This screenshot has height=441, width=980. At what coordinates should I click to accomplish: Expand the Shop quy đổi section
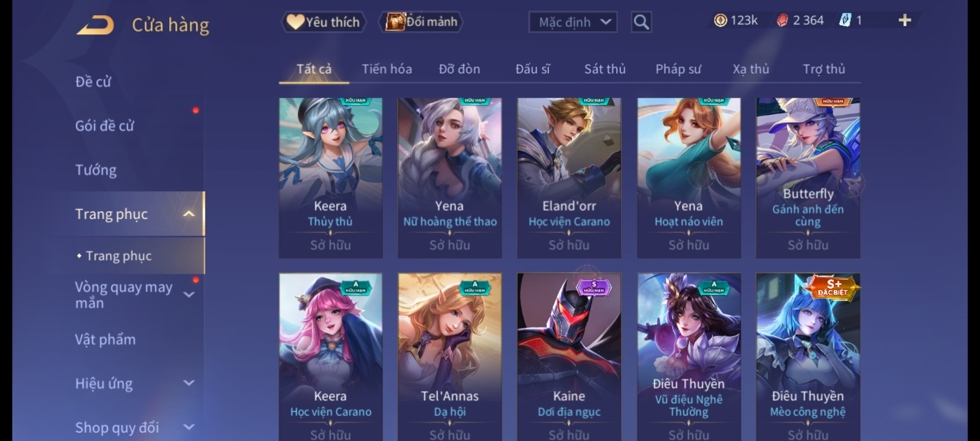coord(189,427)
